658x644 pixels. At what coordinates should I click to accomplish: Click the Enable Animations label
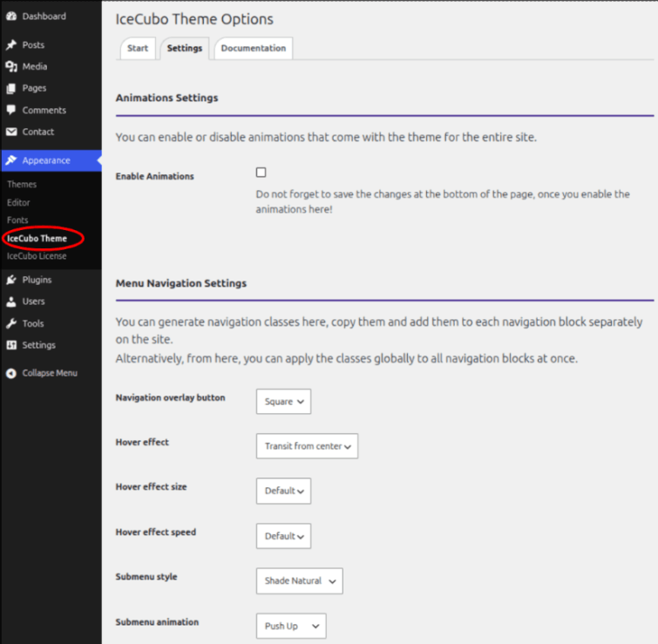point(155,176)
